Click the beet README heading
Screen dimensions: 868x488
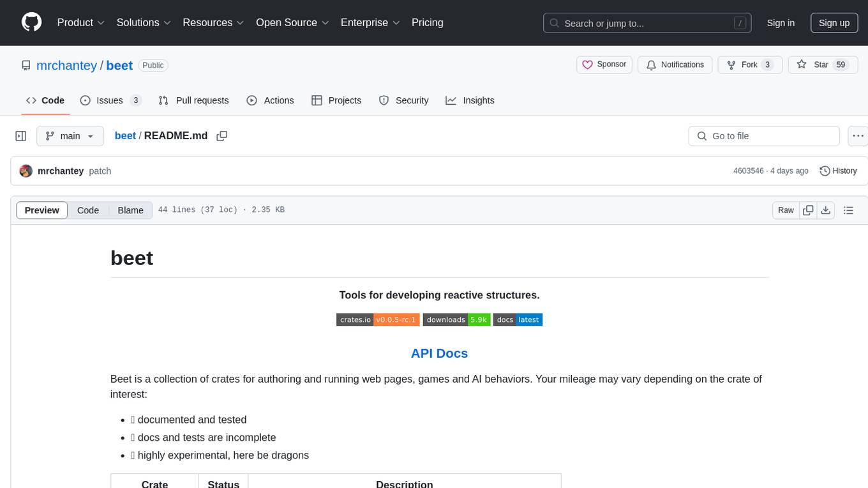(132, 258)
